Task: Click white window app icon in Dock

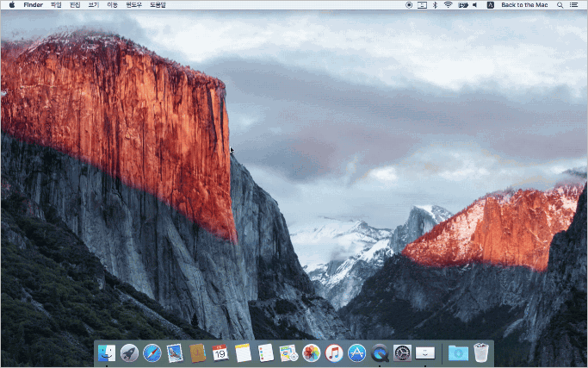Action: click(x=425, y=353)
